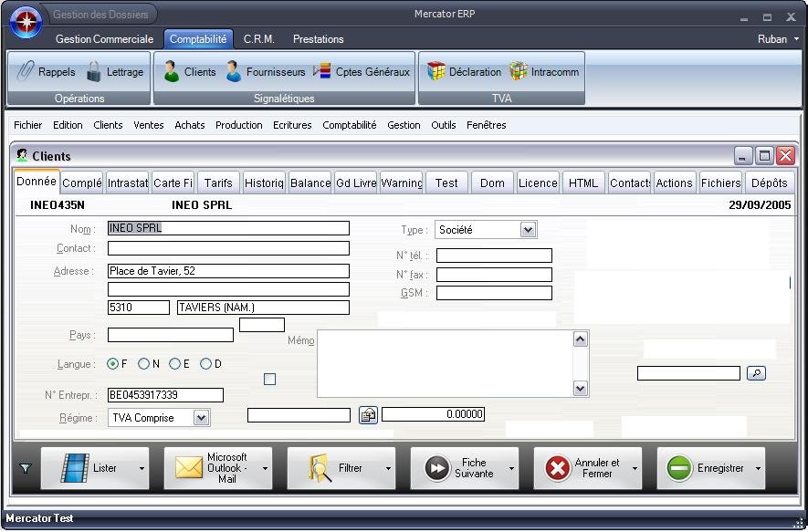Open the TVA Déclaration icon
The width and height of the screenshot is (808, 532).
click(x=436, y=72)
